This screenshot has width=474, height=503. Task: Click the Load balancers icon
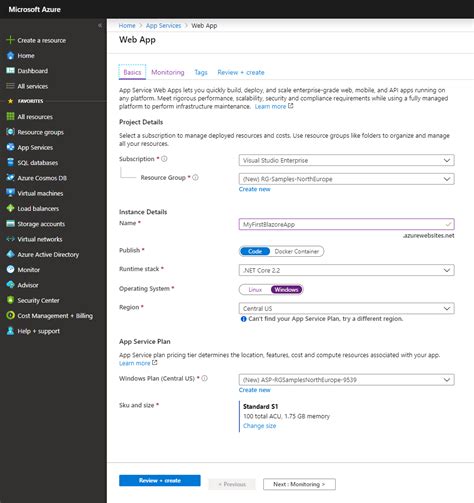pos(10,208)
